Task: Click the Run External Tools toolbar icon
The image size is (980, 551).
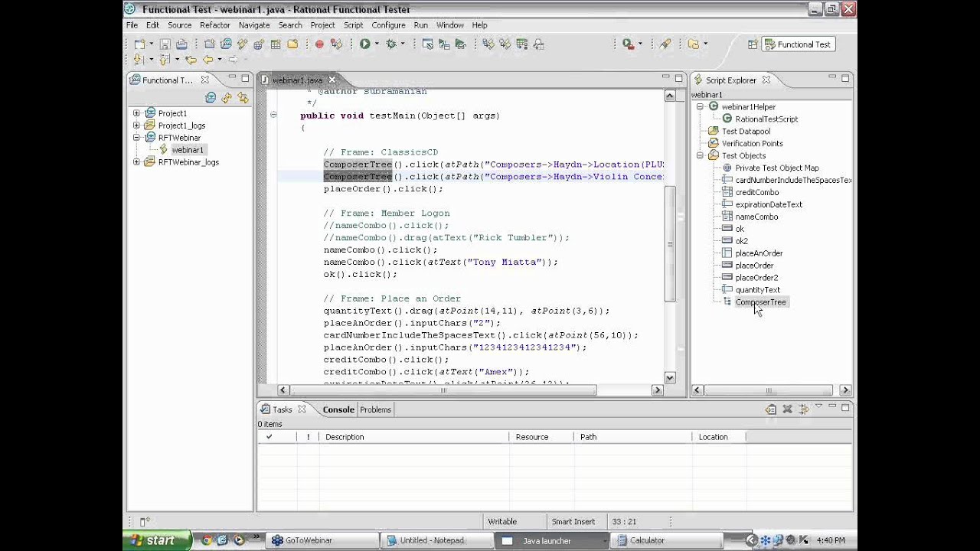Action: [x=629, y=44]
